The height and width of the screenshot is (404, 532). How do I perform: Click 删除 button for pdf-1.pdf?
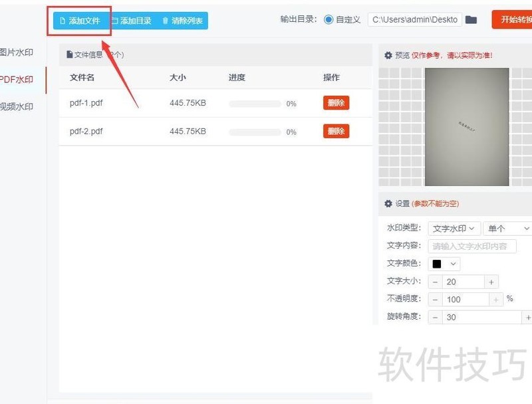pyautogui.click(x=336, y=103)
